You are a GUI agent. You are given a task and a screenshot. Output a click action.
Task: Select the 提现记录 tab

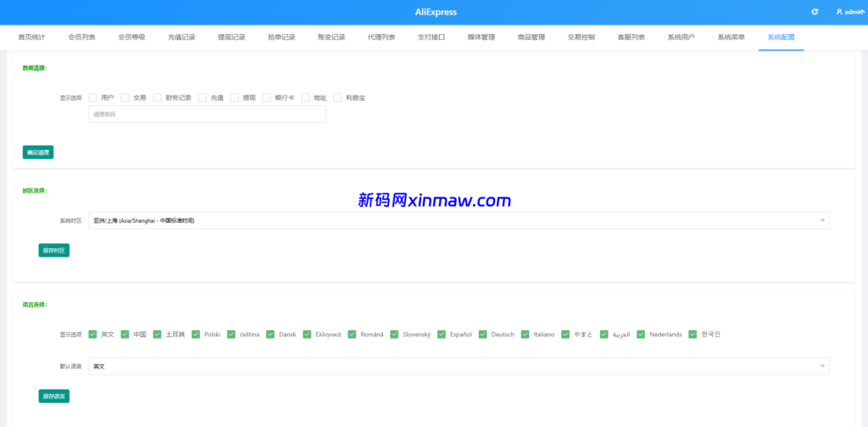pos(231,37)
